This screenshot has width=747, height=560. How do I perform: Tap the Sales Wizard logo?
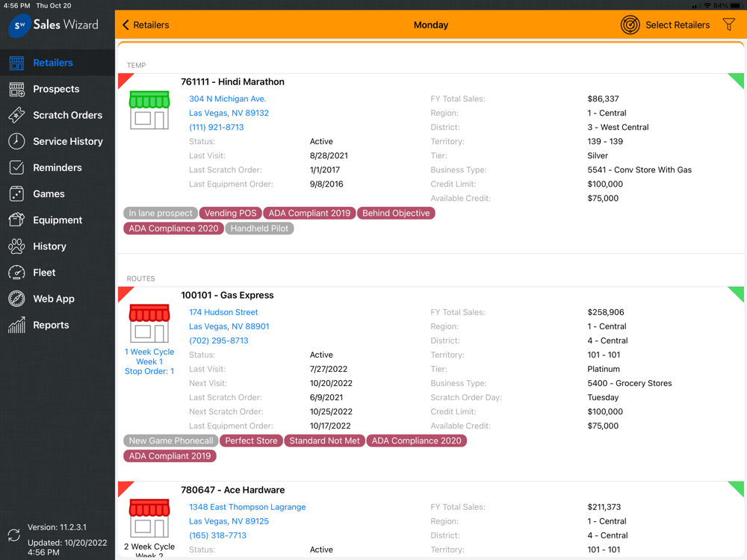tap(53, 25)
